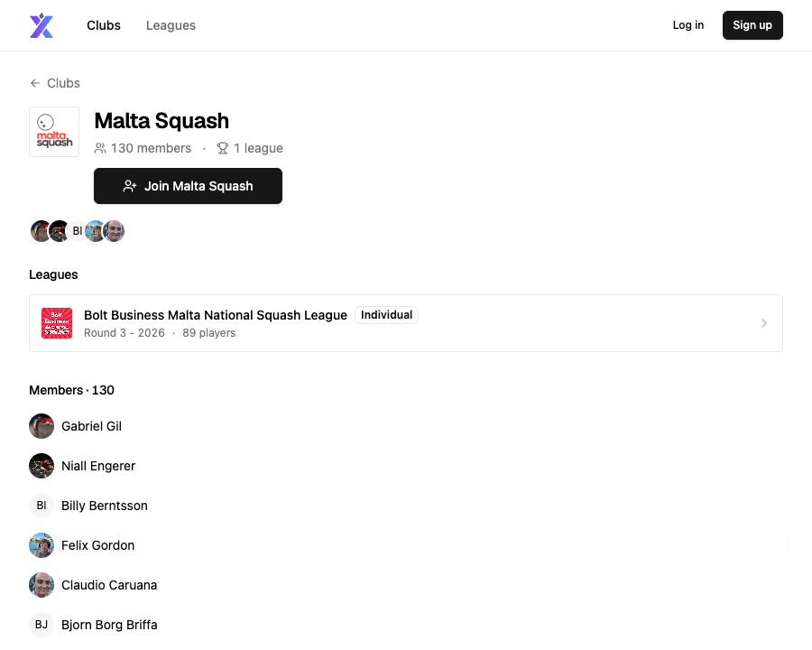Click Gabriel Gil's avatar in members list

tap(42, 426)
